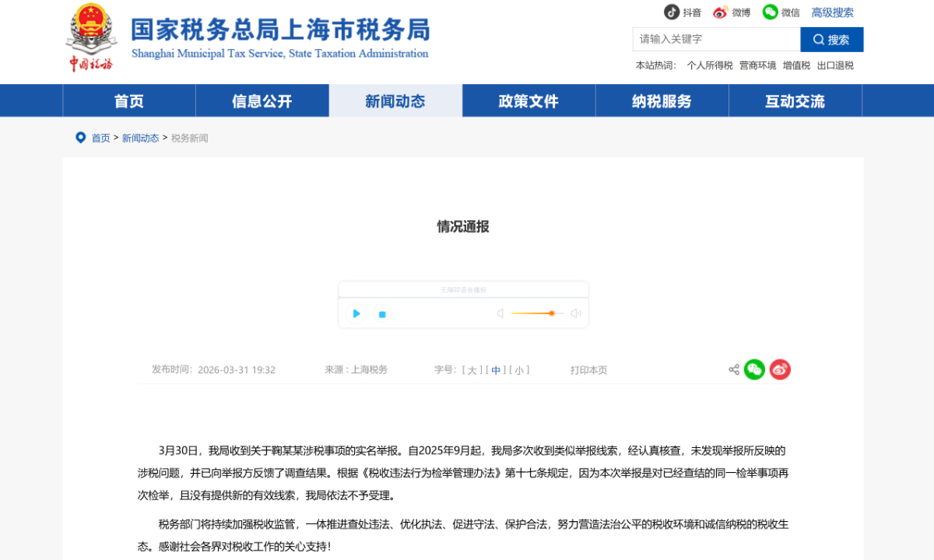Click the speaker icon in the audio player
934x560 pixels.
pyautogui.click(x=575, y=313)
